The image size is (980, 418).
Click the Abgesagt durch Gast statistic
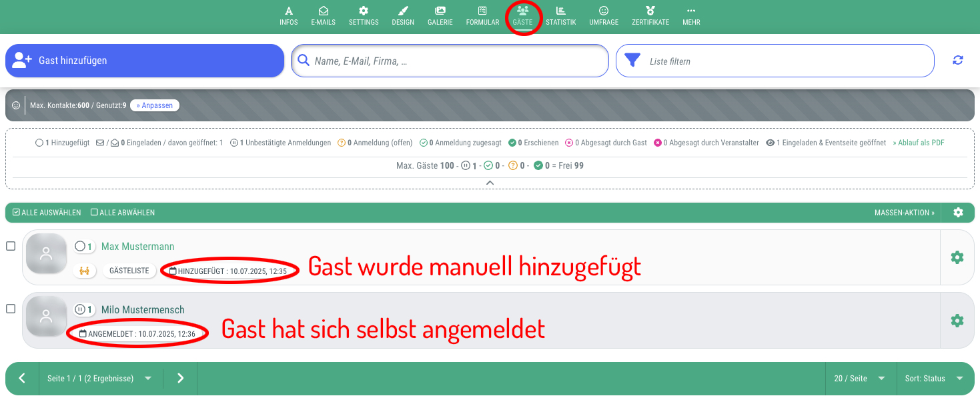[606, 143]
